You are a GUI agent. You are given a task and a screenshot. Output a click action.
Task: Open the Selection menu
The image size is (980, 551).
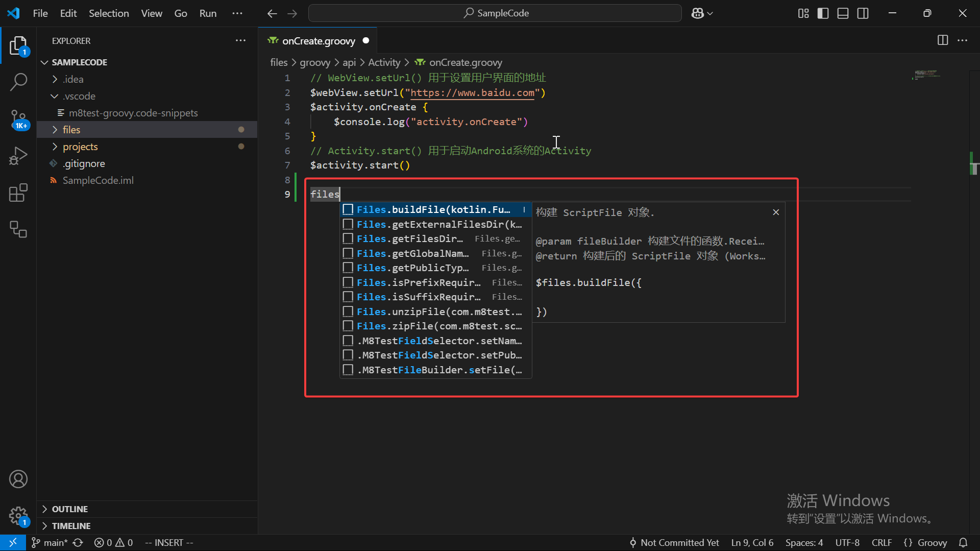(x=109, y=13)
